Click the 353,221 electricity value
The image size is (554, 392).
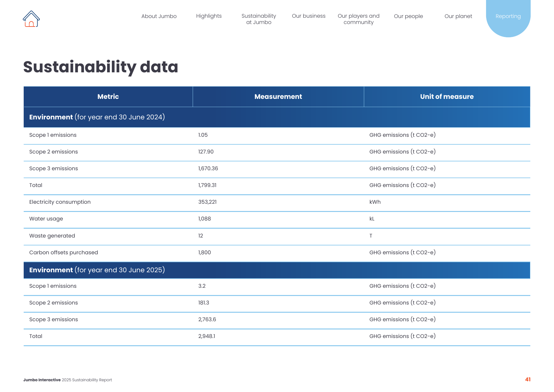point(208,202)
